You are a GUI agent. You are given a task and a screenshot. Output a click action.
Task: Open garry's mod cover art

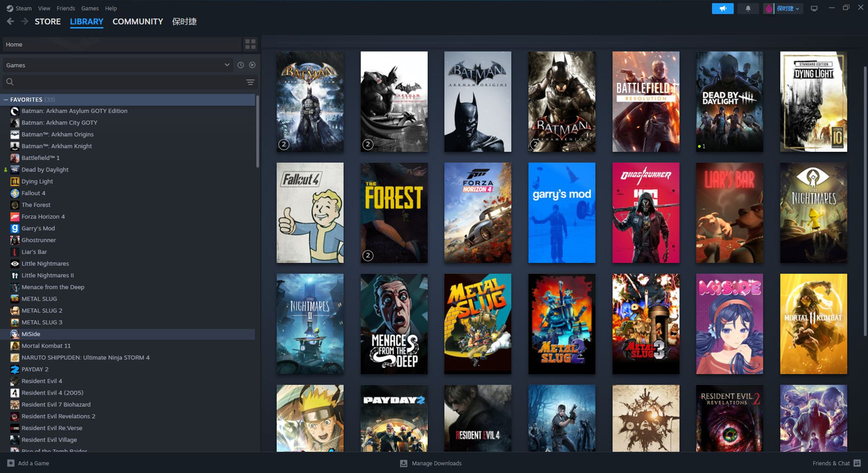(x=561, y=213)
